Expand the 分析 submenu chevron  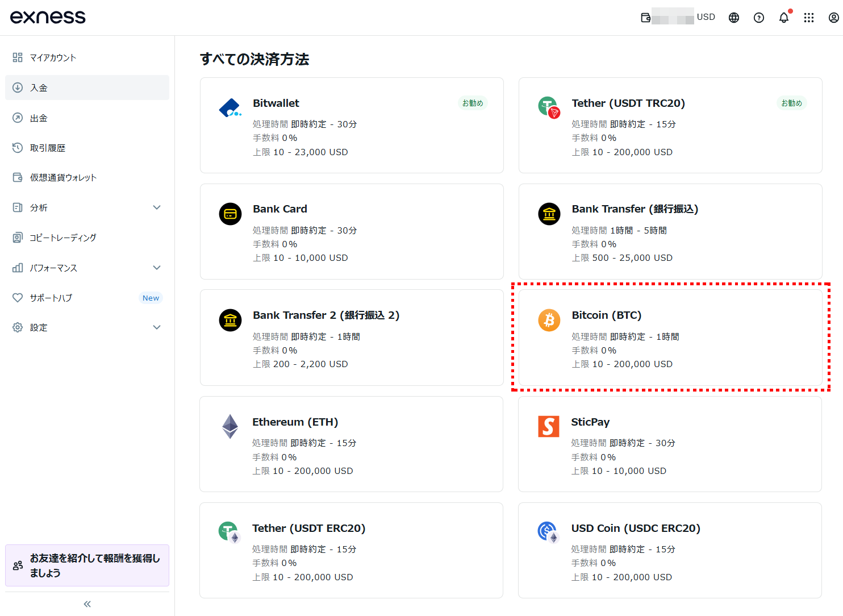(x=157, y=207)
